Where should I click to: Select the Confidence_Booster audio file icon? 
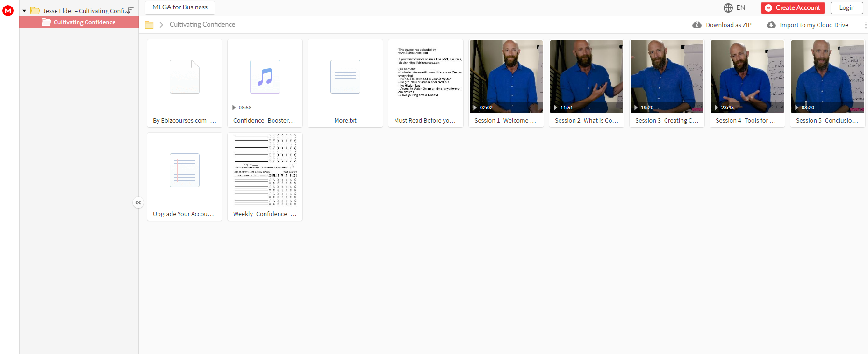point(265,77)
